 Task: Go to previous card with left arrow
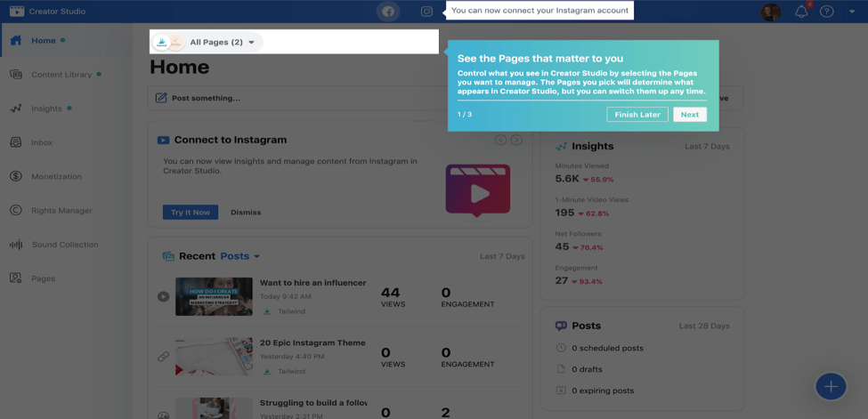click(x=500, y=140)
